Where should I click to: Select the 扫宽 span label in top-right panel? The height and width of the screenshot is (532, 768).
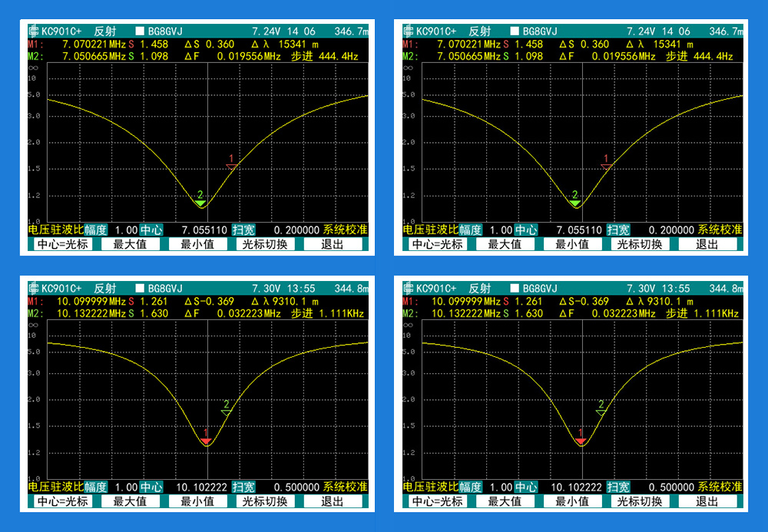[618, 230]
